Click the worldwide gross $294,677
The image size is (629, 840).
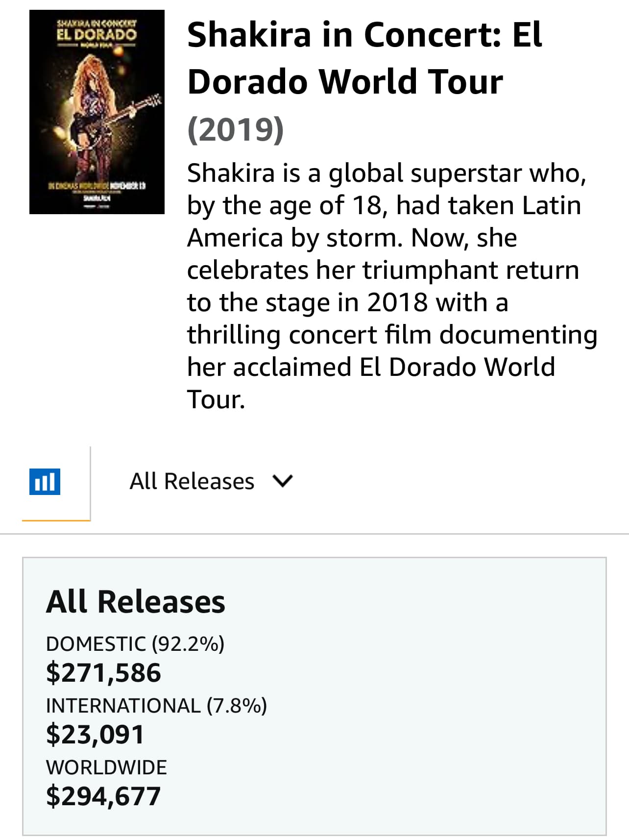tap(103, 796)
